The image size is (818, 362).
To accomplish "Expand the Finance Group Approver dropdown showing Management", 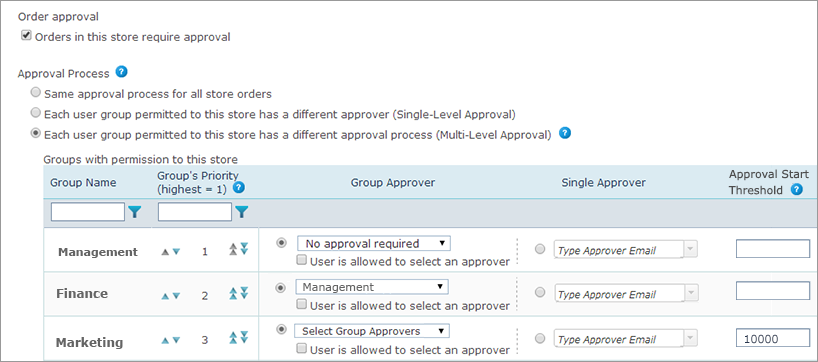I will pos(372,287).
